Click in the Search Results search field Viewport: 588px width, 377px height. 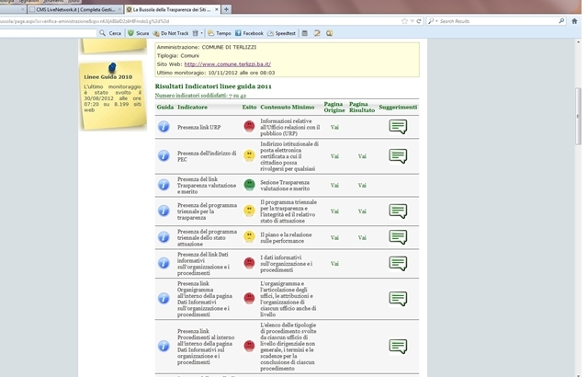pyautogui.click(x=498, y=21)
